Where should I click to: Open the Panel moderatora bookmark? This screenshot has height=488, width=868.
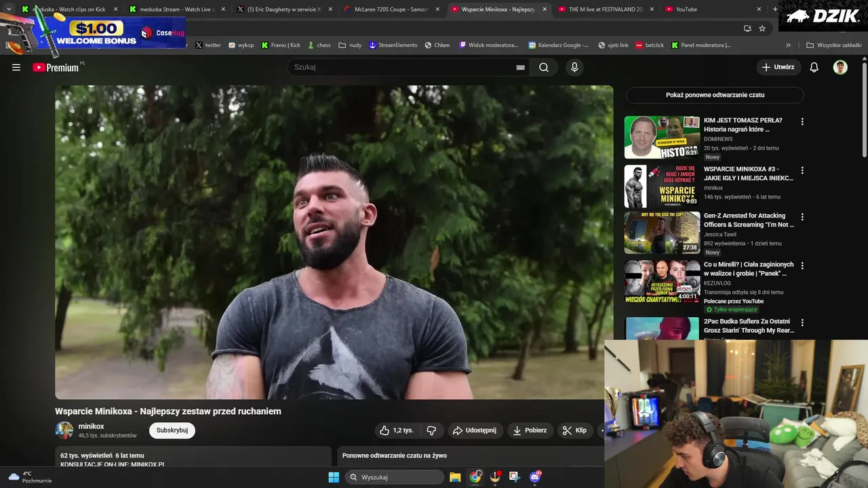click(701, 45)
